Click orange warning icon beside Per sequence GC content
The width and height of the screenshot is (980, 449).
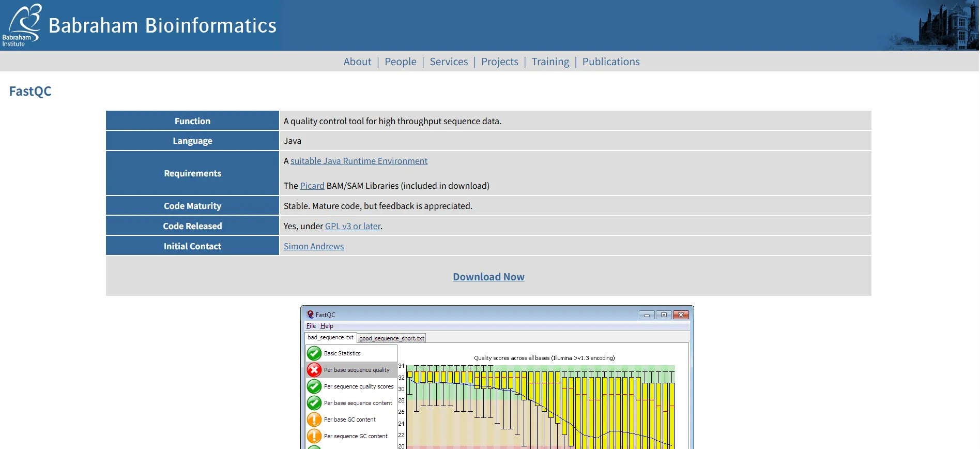(314, 436)
